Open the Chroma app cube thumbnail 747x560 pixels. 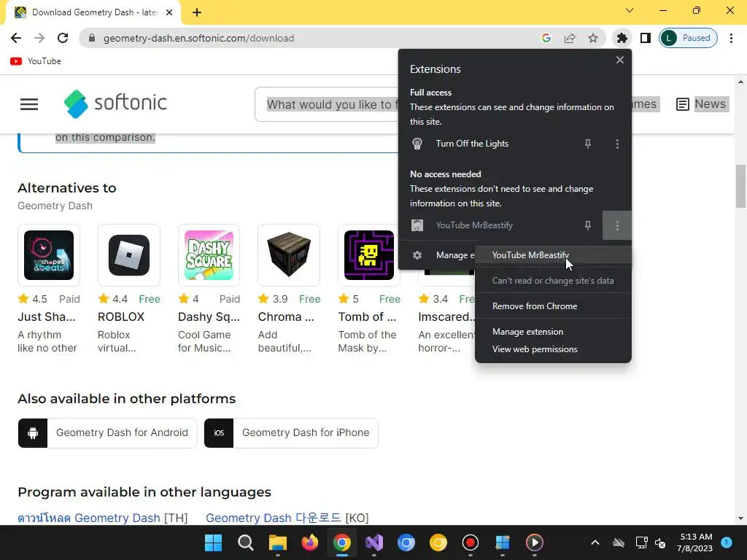pyautogui.click(x=289, y=255)
